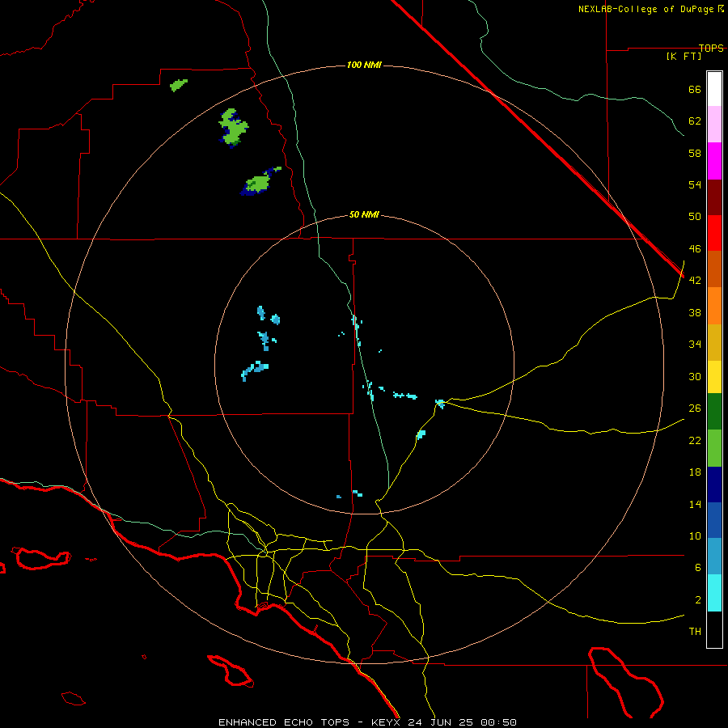Click the "62" legend value
This screenshot has height=728, width=728.
pos(695,121)
